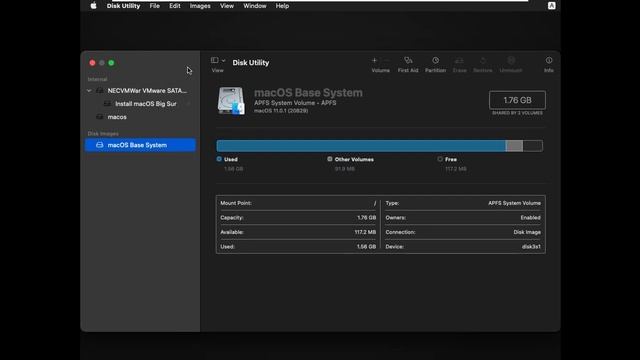Collapse the NECVMWar VMware SATA disk tree

click(89, 91)
